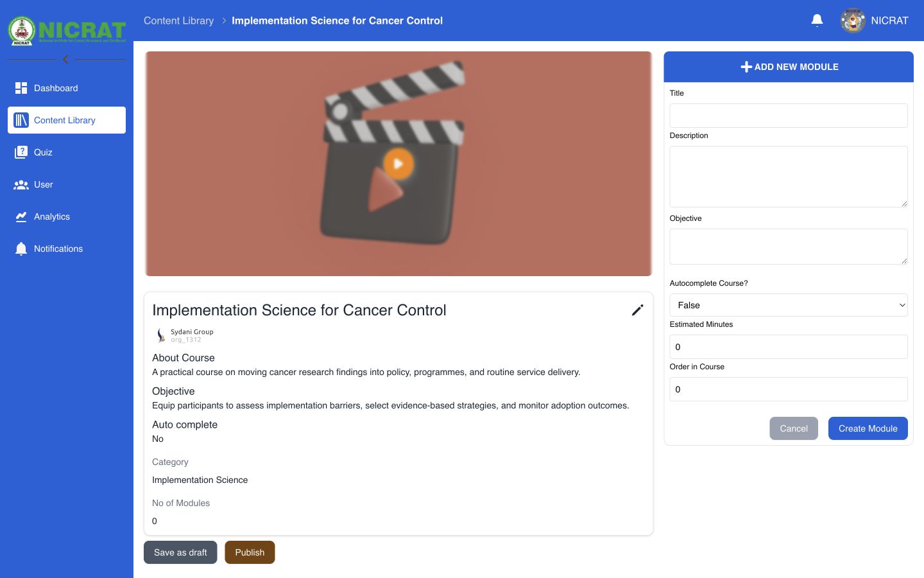Collapse the sidebar with the chevron arrow

[65, 59]
